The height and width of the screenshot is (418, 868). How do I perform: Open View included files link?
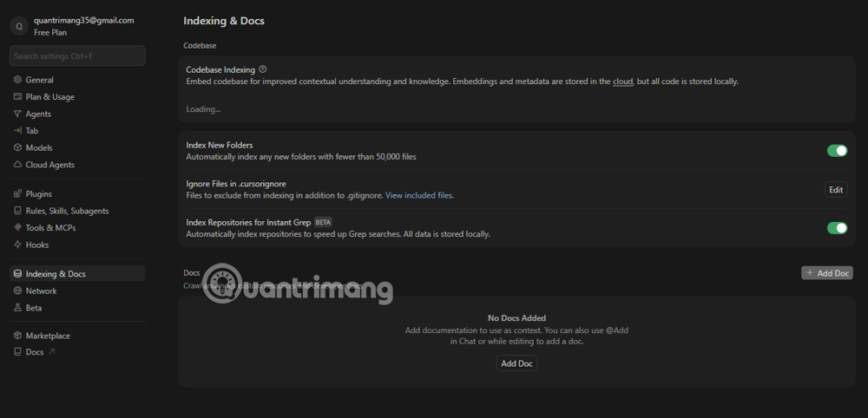pyautogui.click(x=419, y=195)
